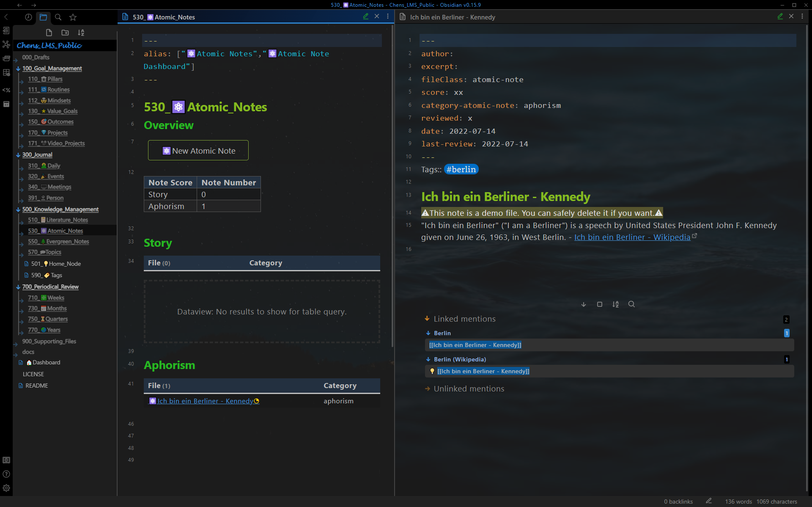The height and width of the screenshot is (507, 812).
Task: Toggle edit mode on 530_Atomic_Notes pane
Action: (366, 17)
